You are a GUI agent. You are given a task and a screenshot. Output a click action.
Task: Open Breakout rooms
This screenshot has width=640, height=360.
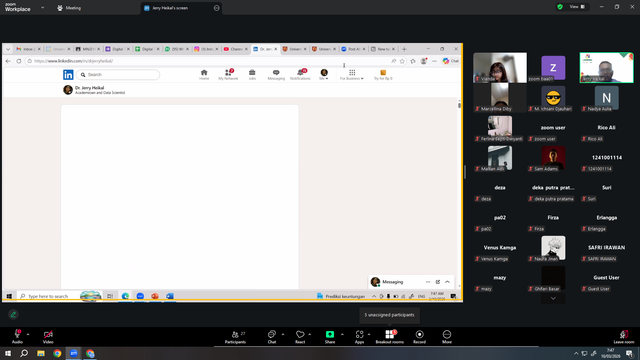(389, 337)
